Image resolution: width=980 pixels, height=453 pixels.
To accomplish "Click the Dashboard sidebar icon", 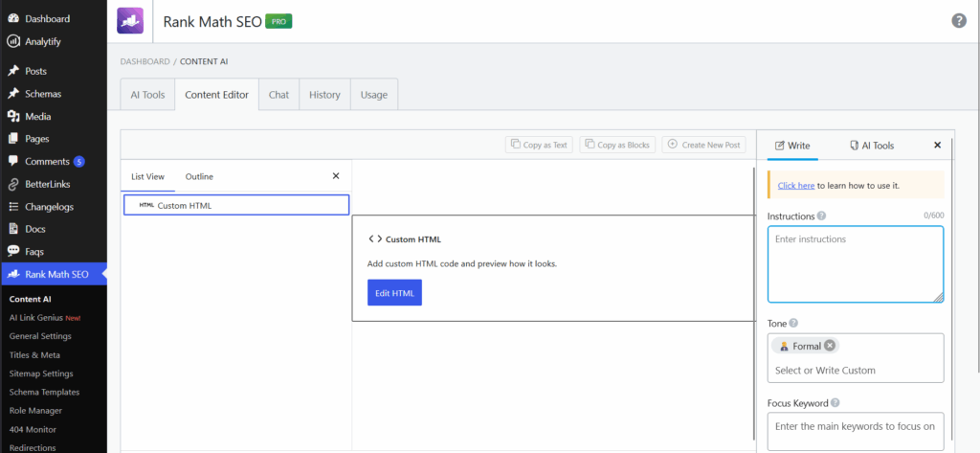I will click(x=13, y=19).
